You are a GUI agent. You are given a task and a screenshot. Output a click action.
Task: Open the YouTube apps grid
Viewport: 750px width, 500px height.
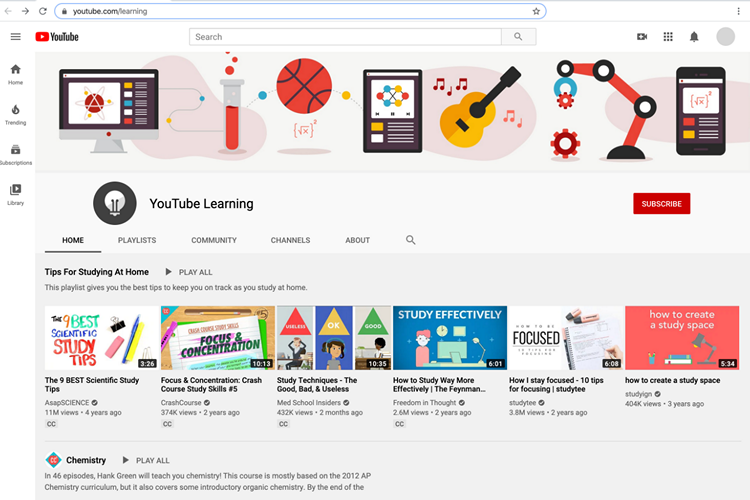point(668,37)
